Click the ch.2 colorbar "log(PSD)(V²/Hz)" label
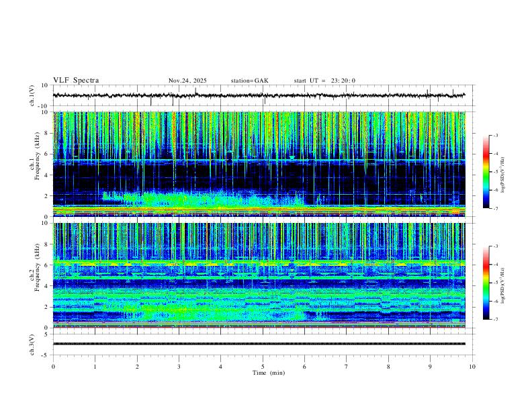 tap(502, 285)
